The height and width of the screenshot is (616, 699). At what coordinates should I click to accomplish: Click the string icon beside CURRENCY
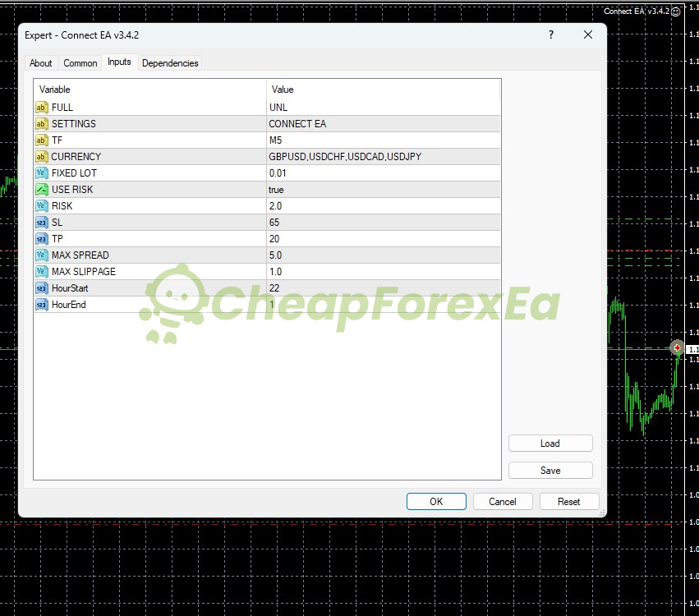click(41, 157)
